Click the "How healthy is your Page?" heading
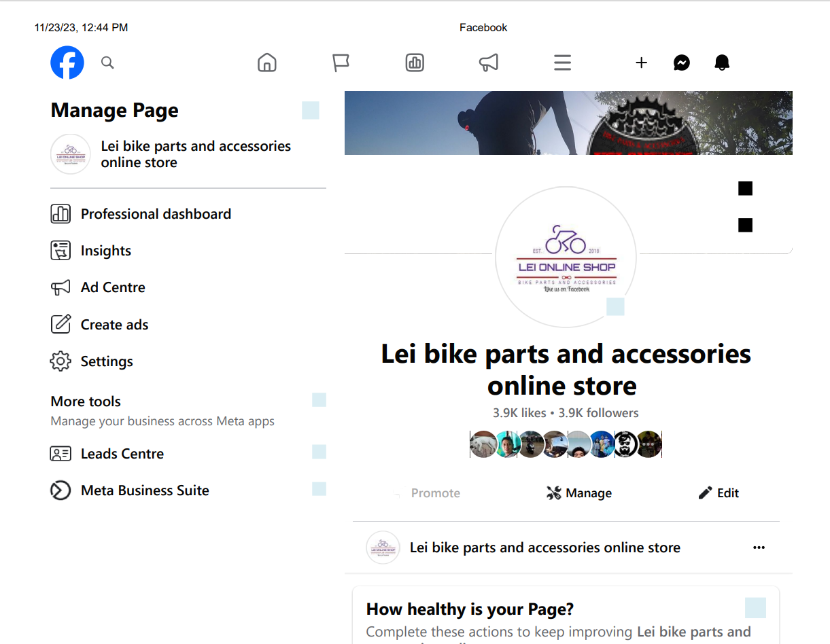The width and height of the screenshot is (830, 644). click(x=470, y=609)
